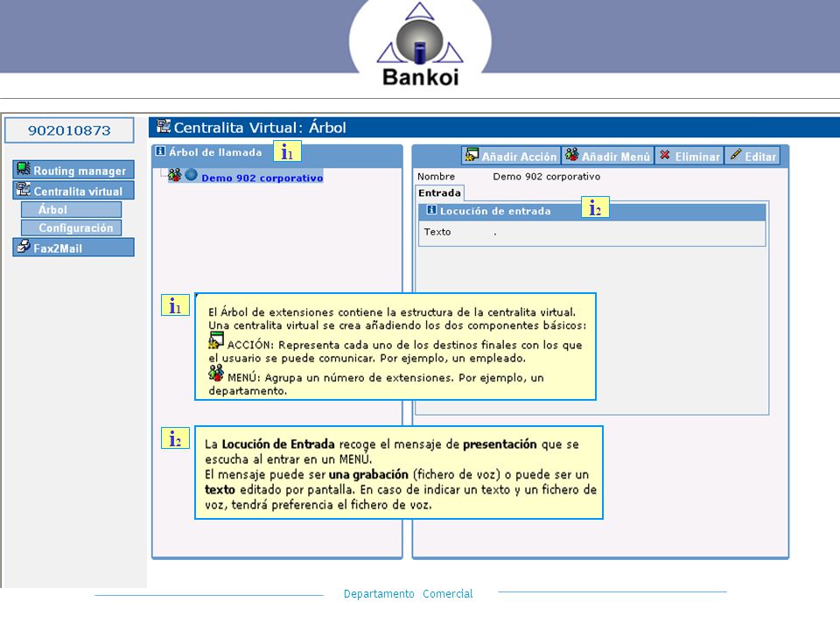This screenshot has width=840, height=630.
Task: Click the MENÚ people icon in help tooltip
Action: 216,373
